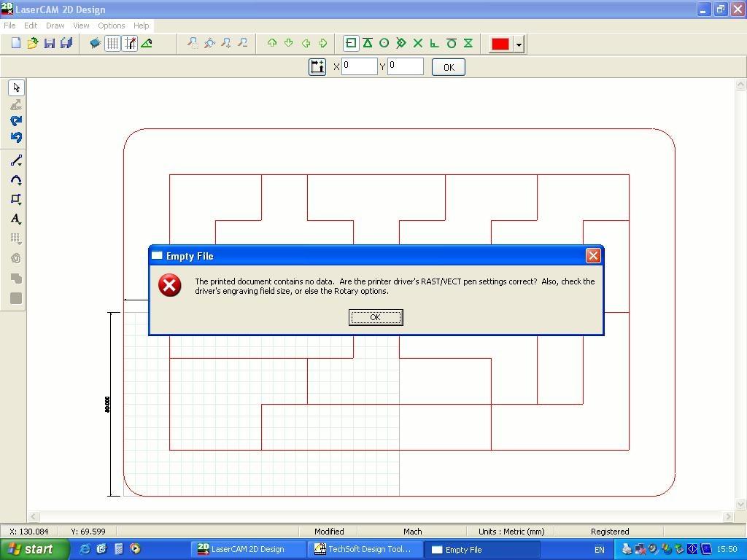Activate the Text tool
The height and width of the screenshot is (560, 747).
click(x=16, y=219)
